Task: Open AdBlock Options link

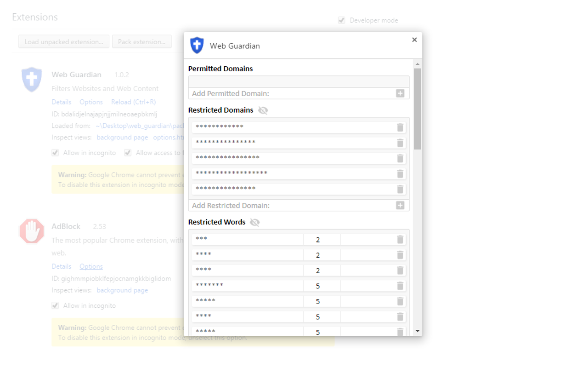Action: tap(91, 266)
